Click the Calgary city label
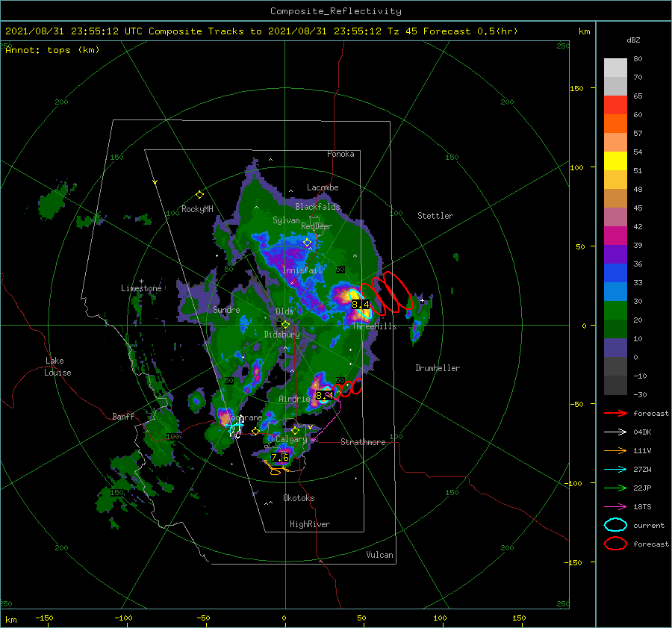 click(x=291, y=439)
